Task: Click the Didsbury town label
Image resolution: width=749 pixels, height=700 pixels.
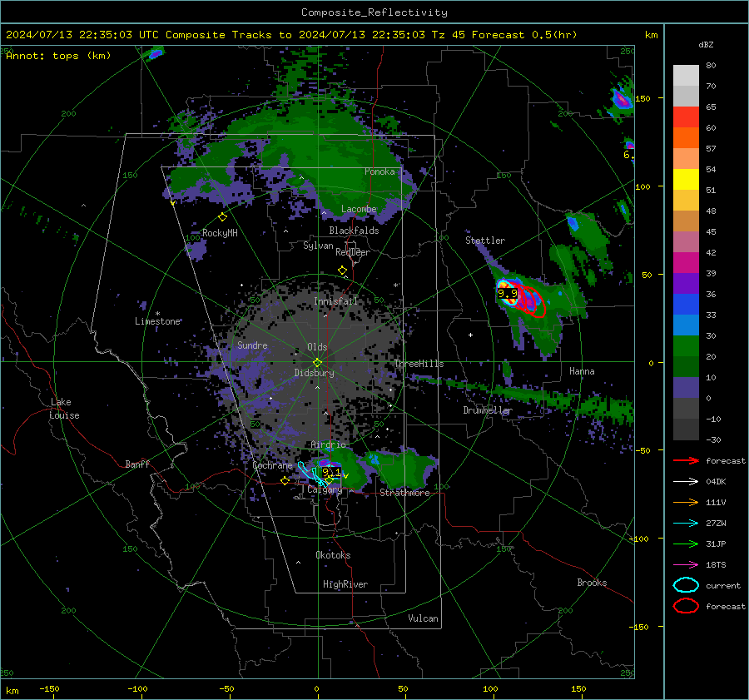Action: [314, 373]
